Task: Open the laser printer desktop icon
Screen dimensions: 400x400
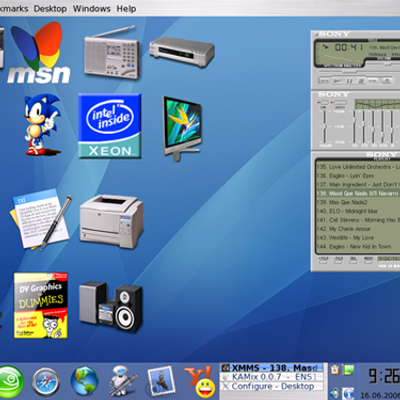Action: [112, 222]
